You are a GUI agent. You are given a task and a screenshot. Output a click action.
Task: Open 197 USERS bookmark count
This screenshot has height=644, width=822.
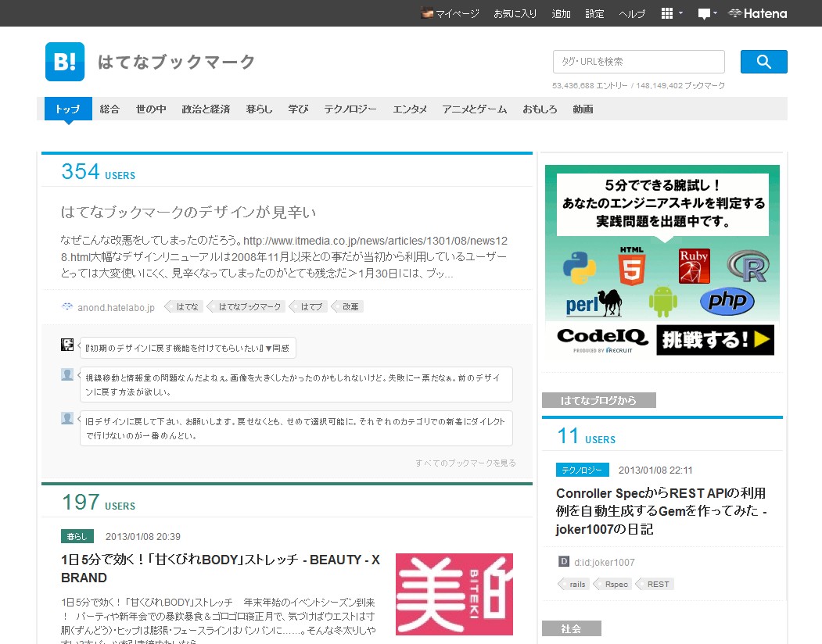(x=98, y=502)
